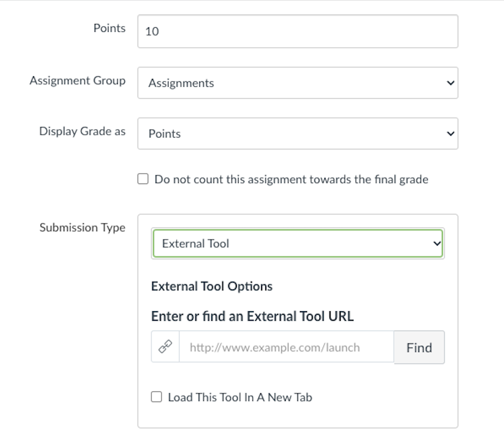504x434 pixels.
Task: Click the link chain icon beside URL field
Action: coord(165,347)
